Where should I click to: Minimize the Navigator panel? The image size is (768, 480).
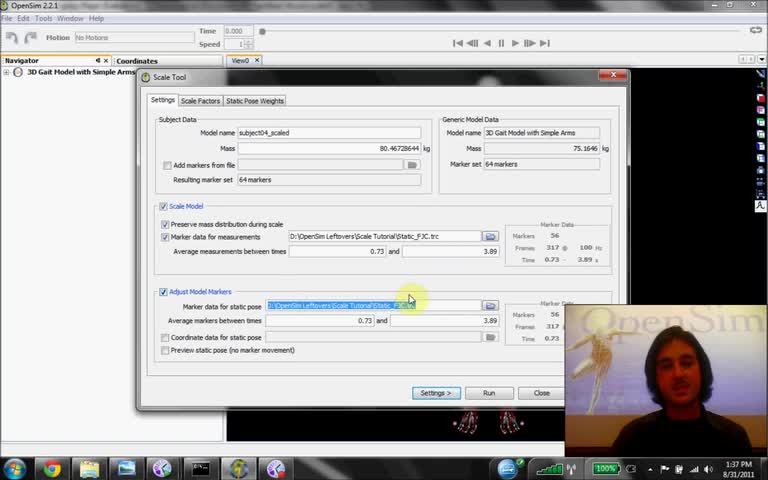point(97,61)
